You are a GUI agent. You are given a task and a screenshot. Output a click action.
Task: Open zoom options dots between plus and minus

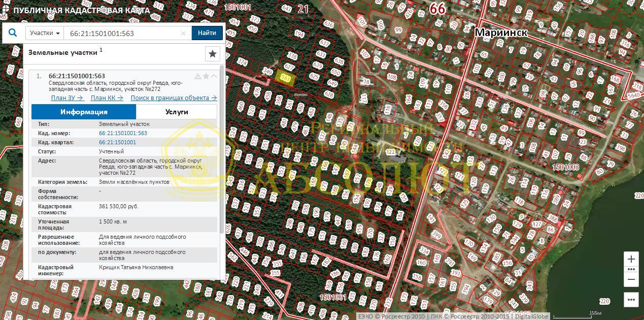pyautogui.click(x=631, y=269)
